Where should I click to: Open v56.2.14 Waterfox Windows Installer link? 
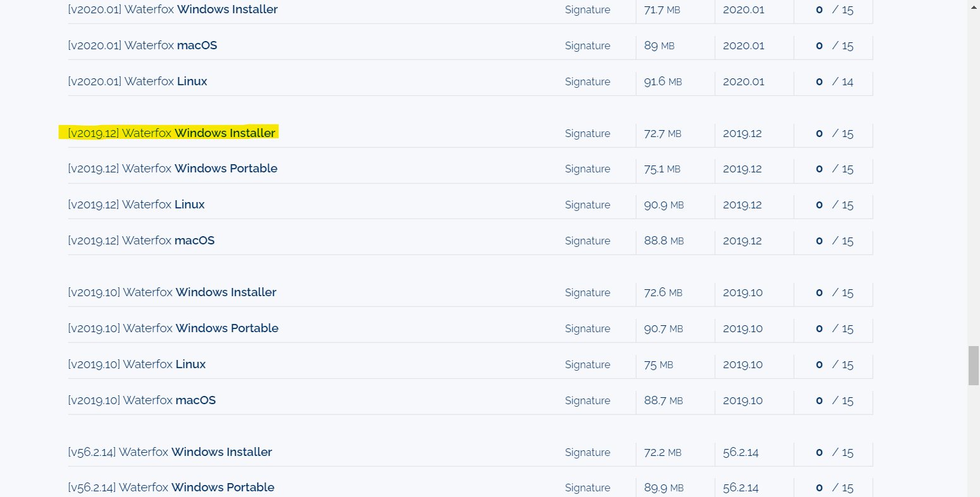pyautogui.click(x=170, y=452)
